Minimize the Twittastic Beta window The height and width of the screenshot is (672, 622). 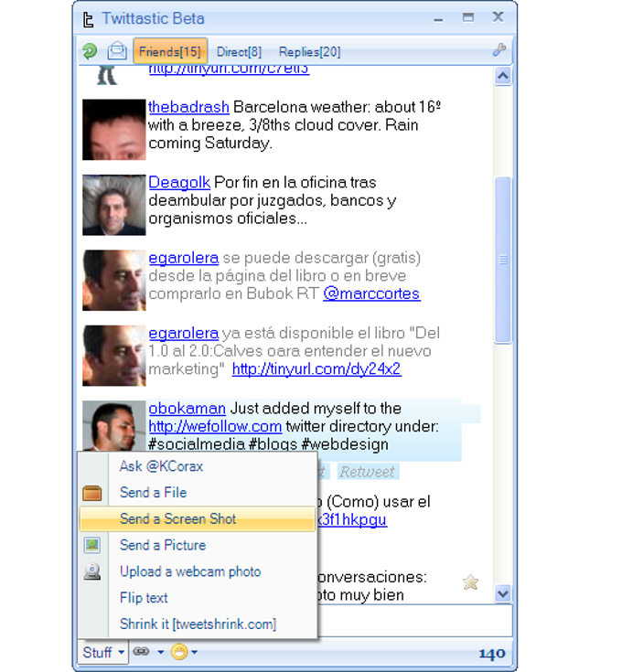pos(438,19)
